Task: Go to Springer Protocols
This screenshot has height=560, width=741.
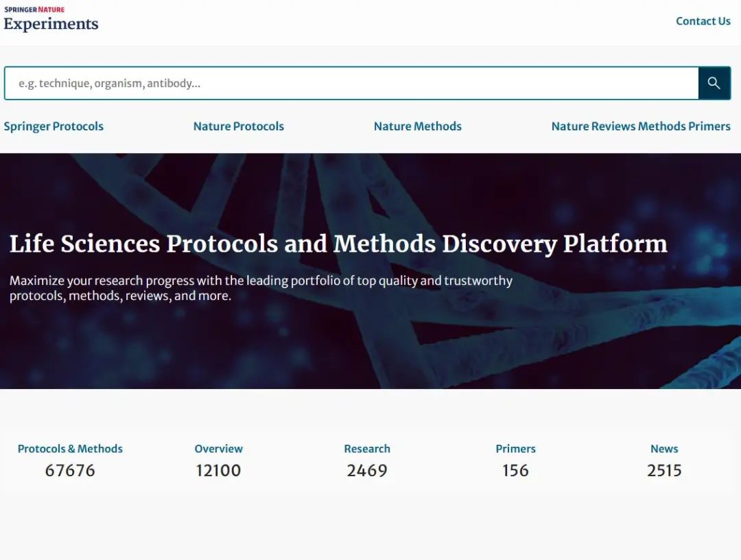Action: point(54,126)
